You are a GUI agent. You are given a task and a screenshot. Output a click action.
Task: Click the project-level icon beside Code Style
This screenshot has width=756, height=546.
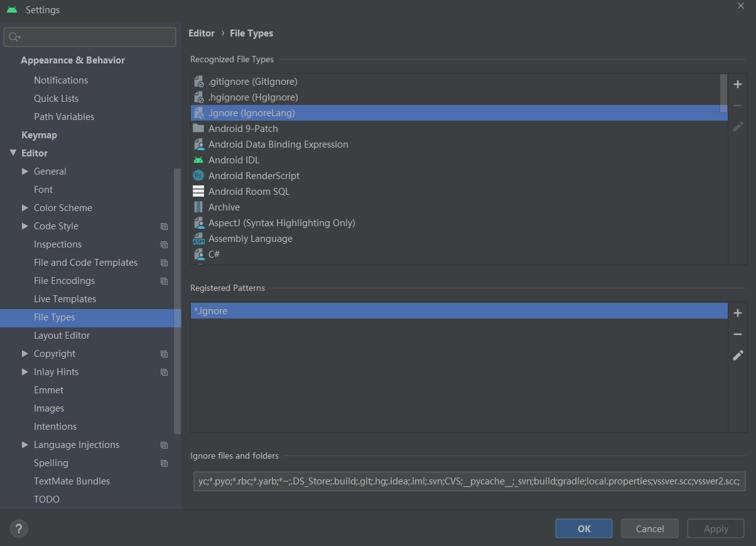coord(165,226)
